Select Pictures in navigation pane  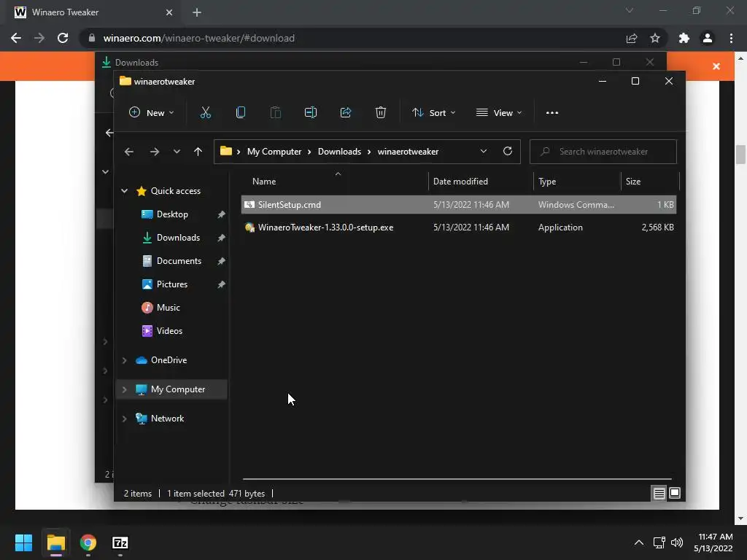click(x=172, y=284)
